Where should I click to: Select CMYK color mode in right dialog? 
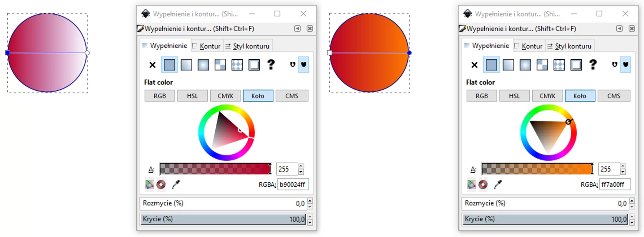click(x=547, y=96)
